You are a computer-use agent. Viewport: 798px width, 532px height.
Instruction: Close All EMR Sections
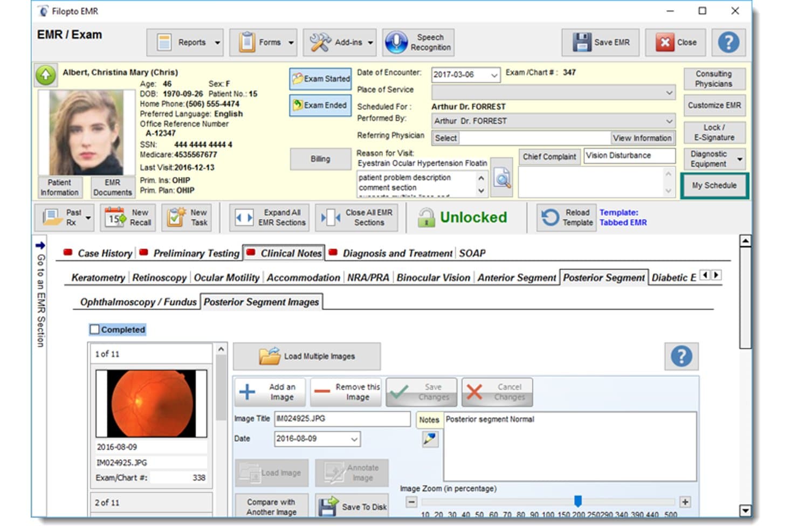point(357,217)
